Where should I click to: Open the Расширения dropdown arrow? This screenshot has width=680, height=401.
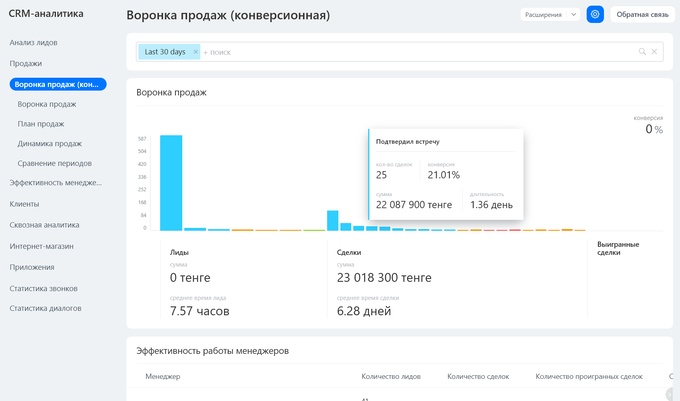pos(573,14)
